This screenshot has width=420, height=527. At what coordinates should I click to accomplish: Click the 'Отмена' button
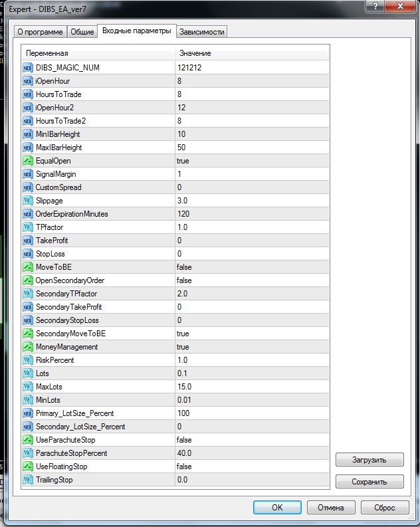[x=331, y=508]
